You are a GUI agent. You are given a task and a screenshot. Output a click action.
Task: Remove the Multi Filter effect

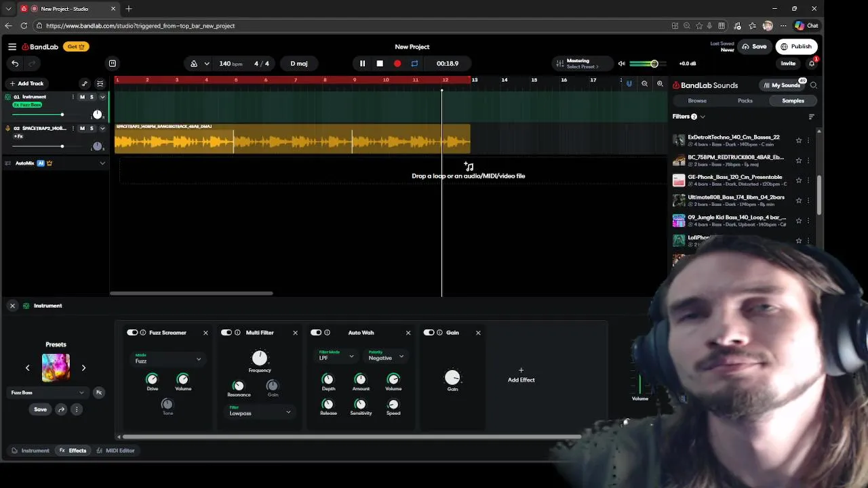[295, 333]
